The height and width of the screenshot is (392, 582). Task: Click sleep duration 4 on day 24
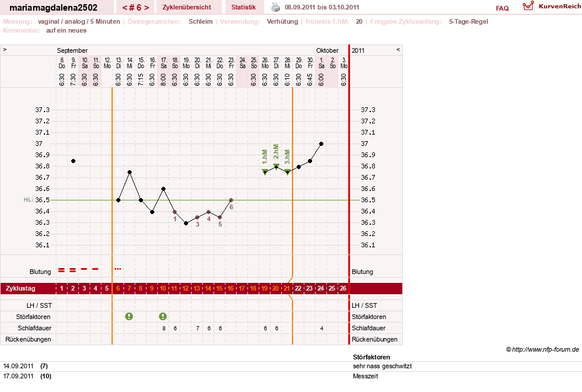322,328
